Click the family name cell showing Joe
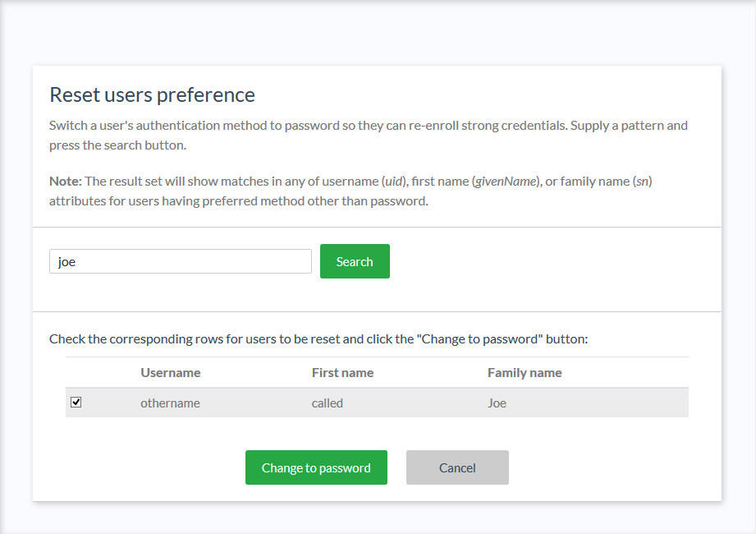Screen dimensions: 756x534 [x=497, y=403]
